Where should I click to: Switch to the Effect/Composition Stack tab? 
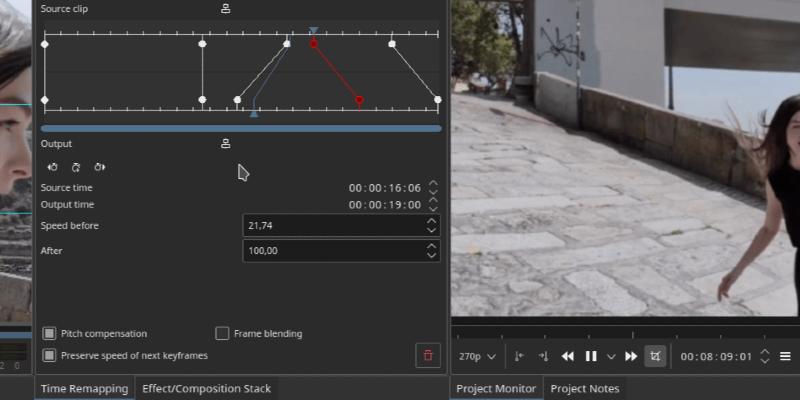point(206,388)
